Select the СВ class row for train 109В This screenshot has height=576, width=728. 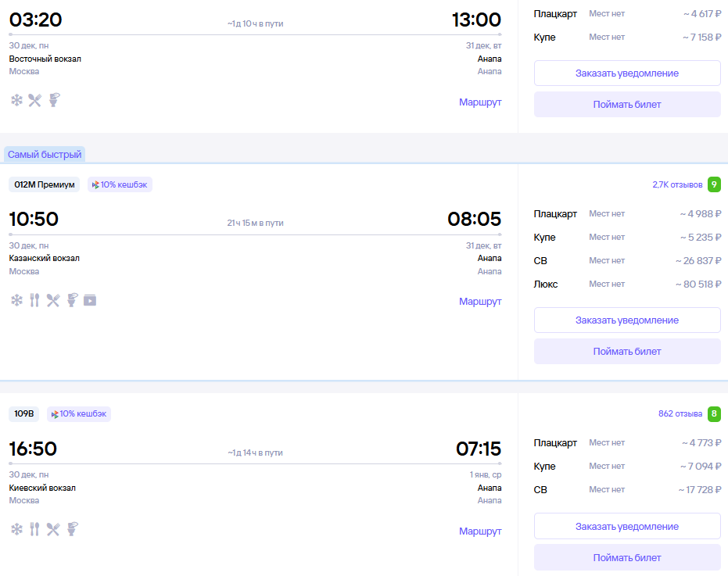coord(627,490)
